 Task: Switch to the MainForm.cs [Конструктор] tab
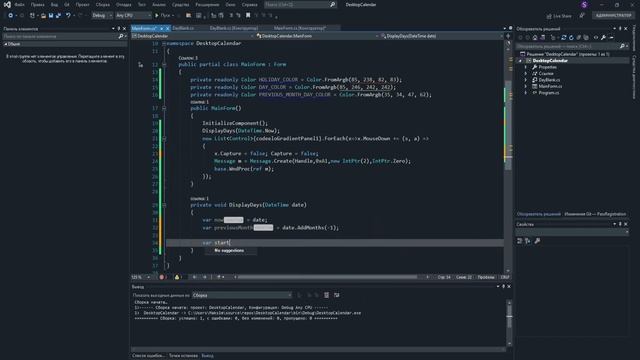coord(300,28)
